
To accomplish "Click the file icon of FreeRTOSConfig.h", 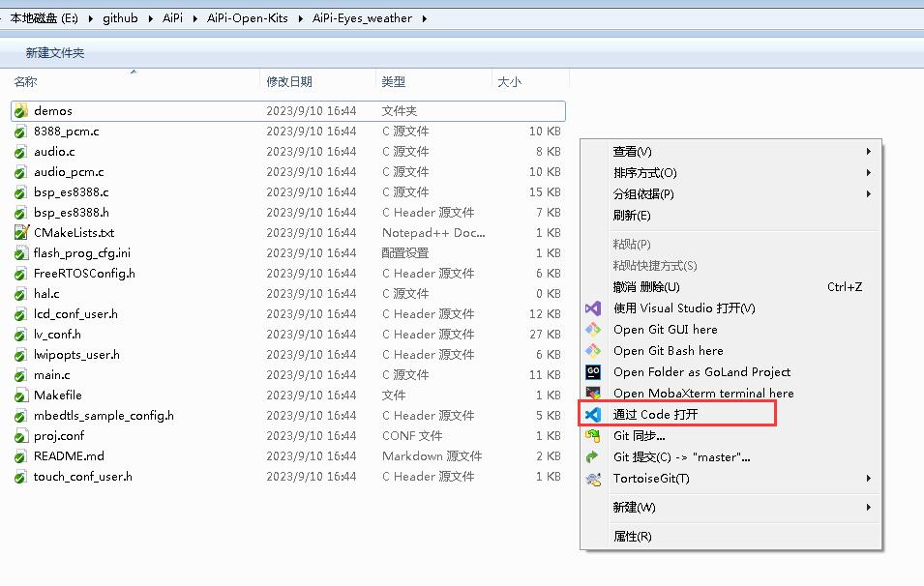I will tap(21, 274).
